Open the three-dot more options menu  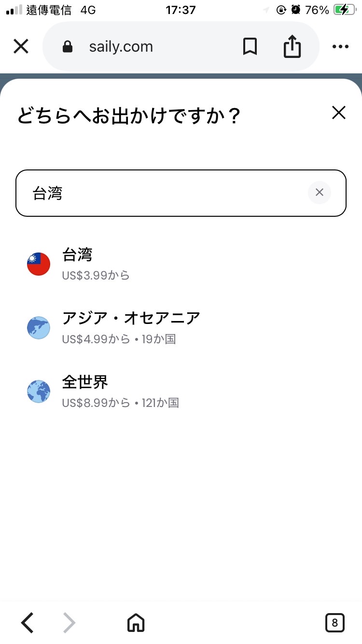point(340,47)
